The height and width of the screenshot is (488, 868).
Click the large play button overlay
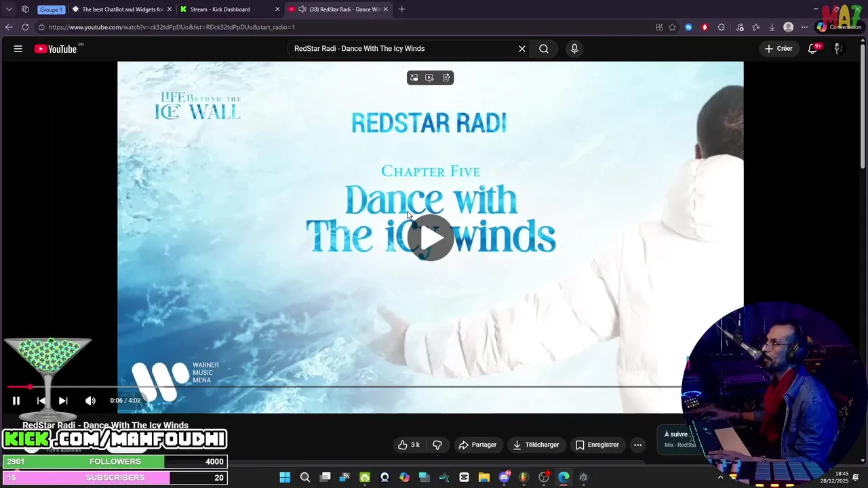pyautogui.click(x=431, y=237)
